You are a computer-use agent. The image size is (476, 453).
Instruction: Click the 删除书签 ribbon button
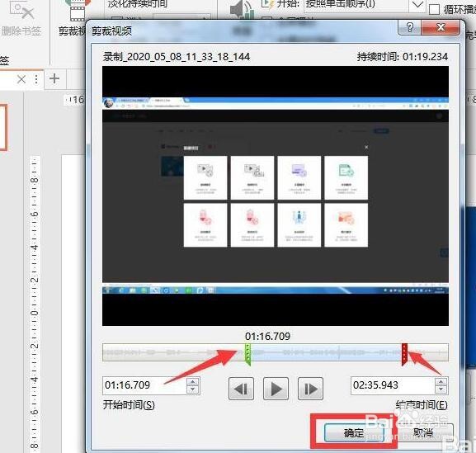point(21,18)
